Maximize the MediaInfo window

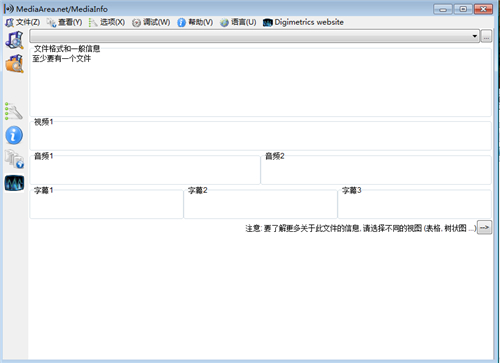(463, 9)
